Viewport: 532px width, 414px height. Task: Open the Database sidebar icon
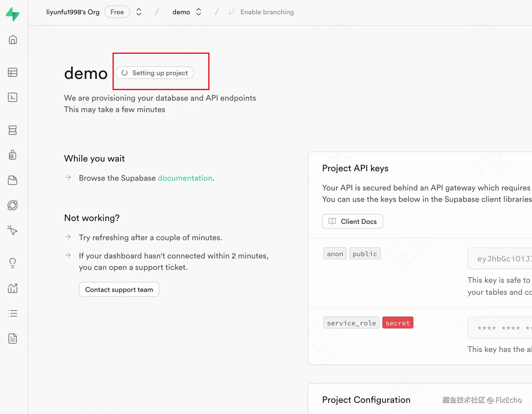coord(13,130)
